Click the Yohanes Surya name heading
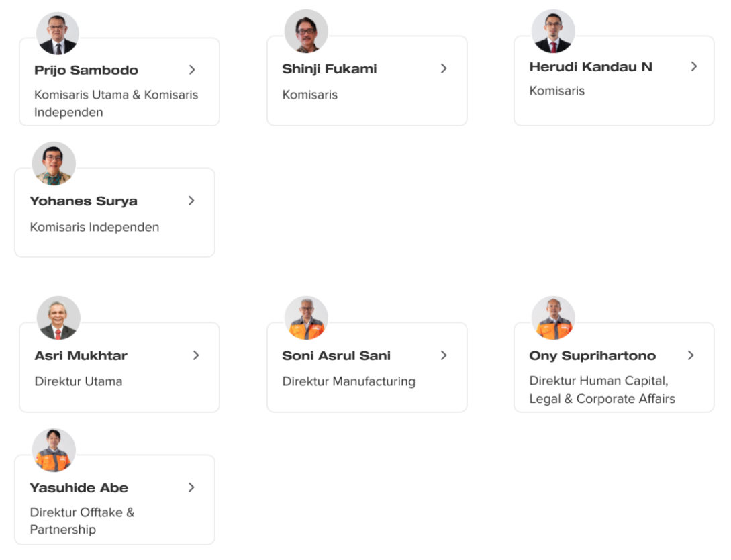Image resolution: width=731 pixels, height=560 pixels. pyautogui.click(x=83, y=201)
